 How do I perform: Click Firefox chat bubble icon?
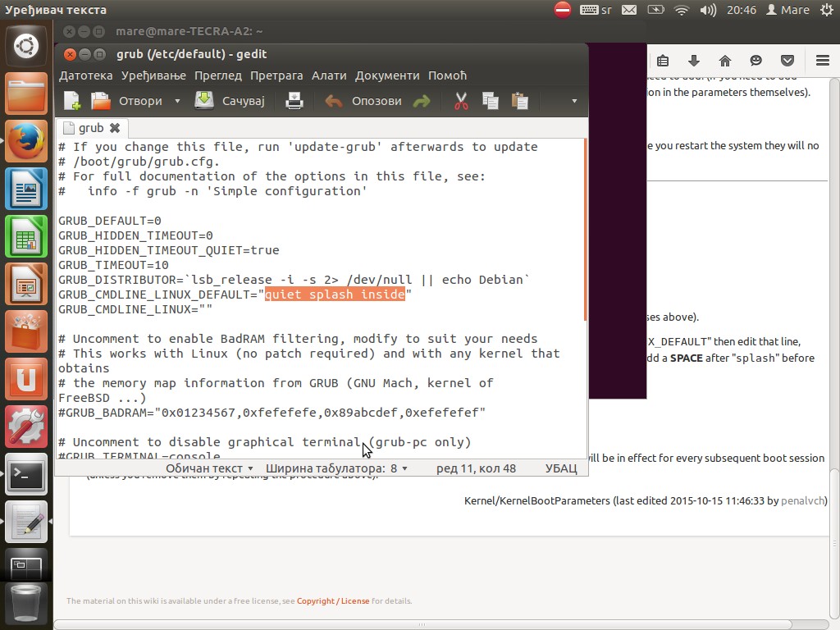(756, 61)
